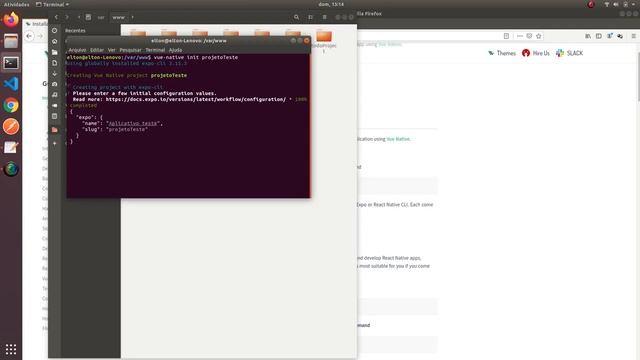Image resolution: width=640 pixels, height=360 pixels.
Task: Launch Google Chrome from the dock
Action: [x=11, y=105]
